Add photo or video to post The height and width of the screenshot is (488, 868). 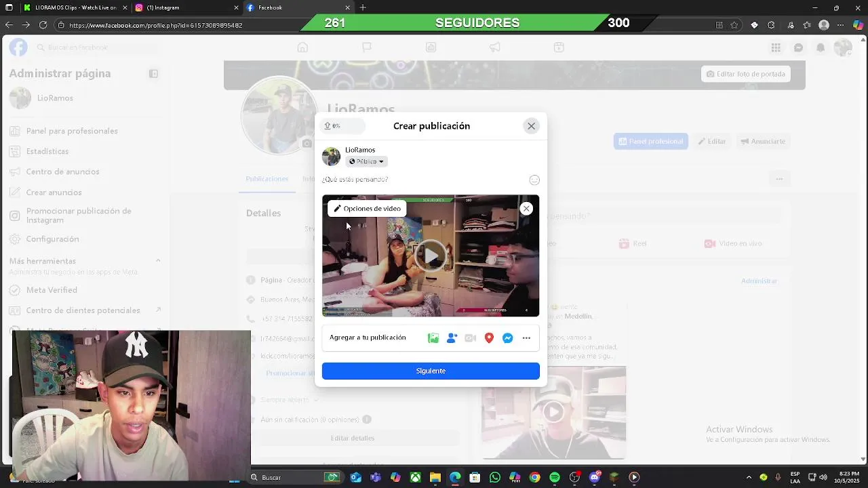click(x=433, y=338)
